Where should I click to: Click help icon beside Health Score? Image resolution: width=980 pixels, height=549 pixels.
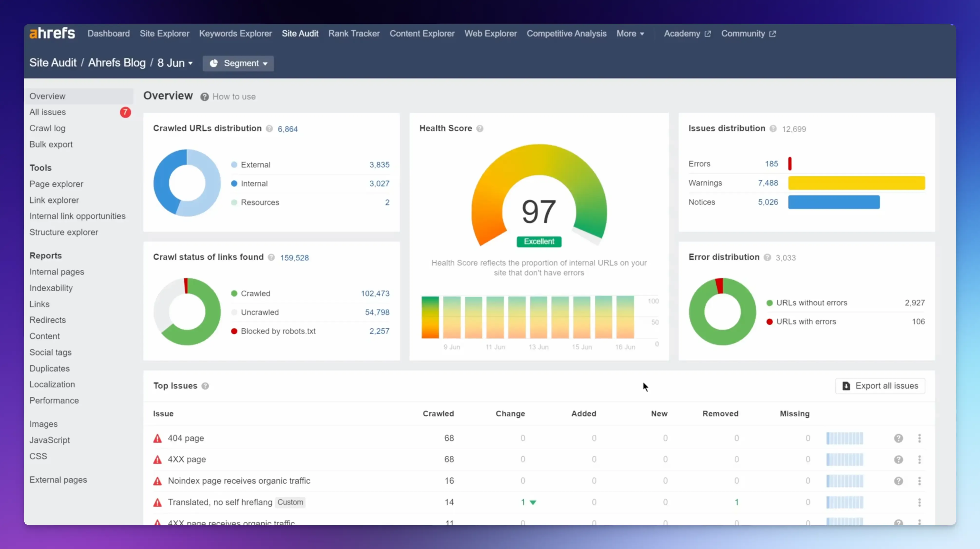pos(480,129)
